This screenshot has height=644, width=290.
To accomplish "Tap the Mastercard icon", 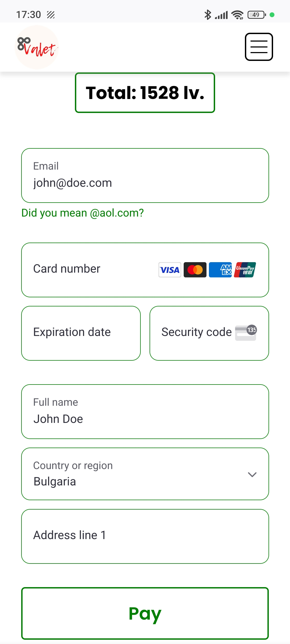I will tap(195, 270).
